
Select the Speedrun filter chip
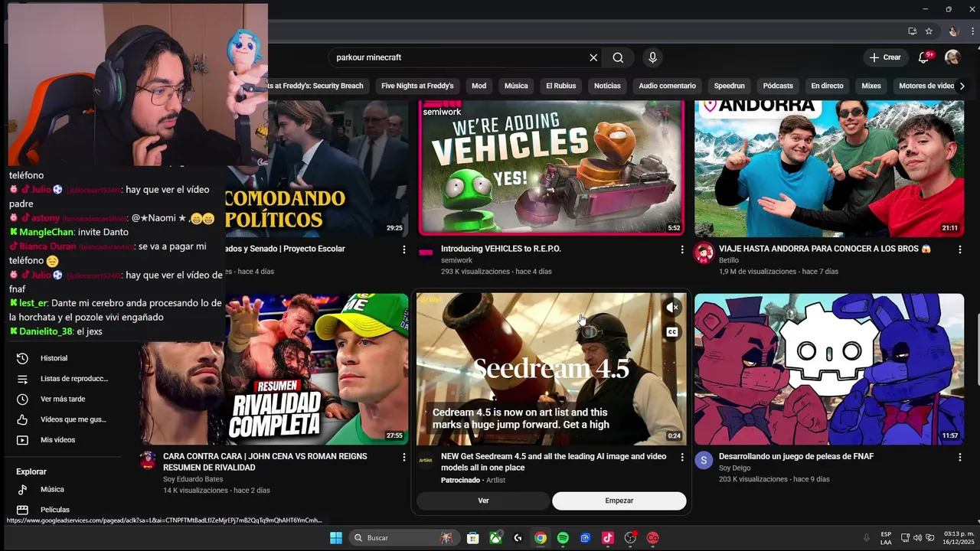(730, 86)
